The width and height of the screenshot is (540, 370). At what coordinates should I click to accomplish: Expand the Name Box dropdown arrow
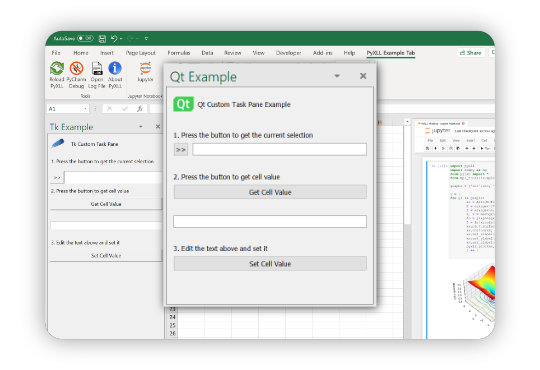click(x=85, y=109)
